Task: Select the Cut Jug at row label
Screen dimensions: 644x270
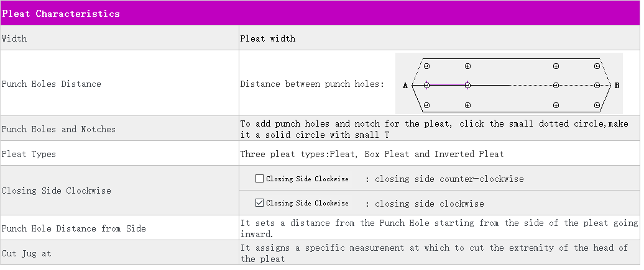Action: (x=27, y=253)
